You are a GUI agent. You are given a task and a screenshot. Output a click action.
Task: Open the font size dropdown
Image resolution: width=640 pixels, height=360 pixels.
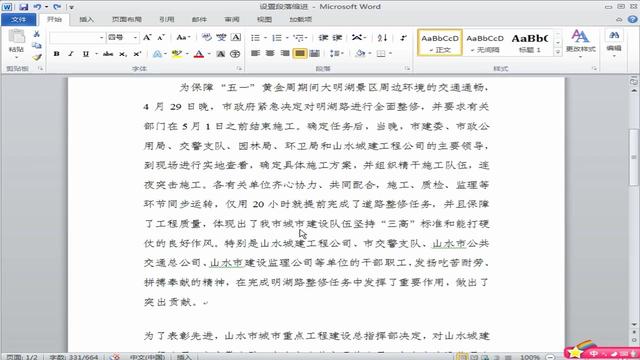[x=135, y=38]
